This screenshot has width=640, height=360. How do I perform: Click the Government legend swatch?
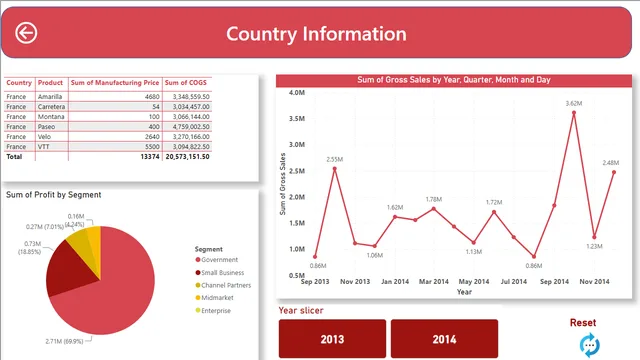[198, 260]
